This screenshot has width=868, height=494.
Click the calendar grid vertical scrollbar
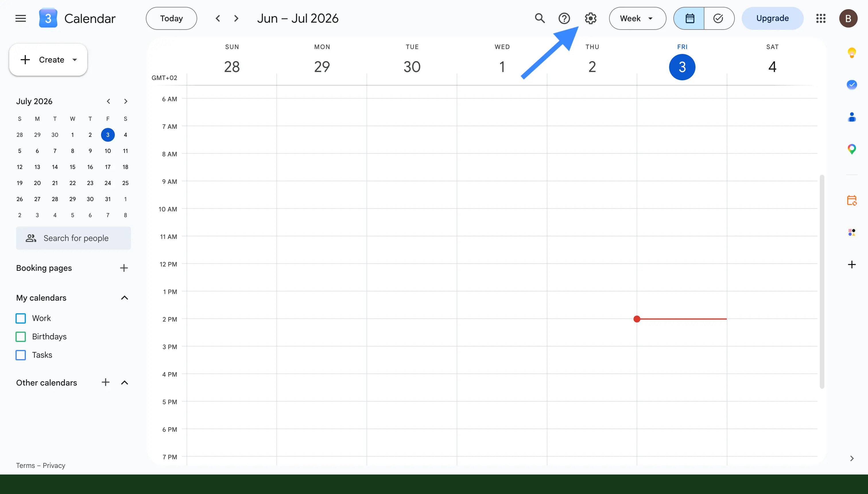822,282
